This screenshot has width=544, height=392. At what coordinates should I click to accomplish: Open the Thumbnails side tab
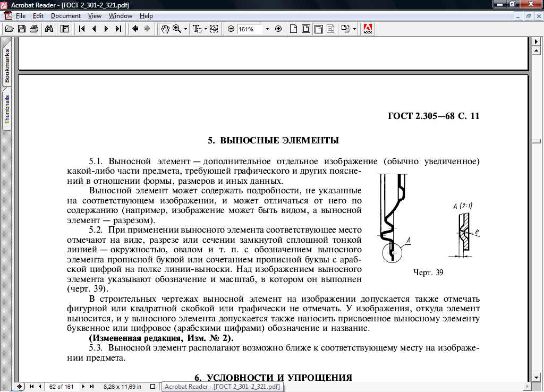6,109
